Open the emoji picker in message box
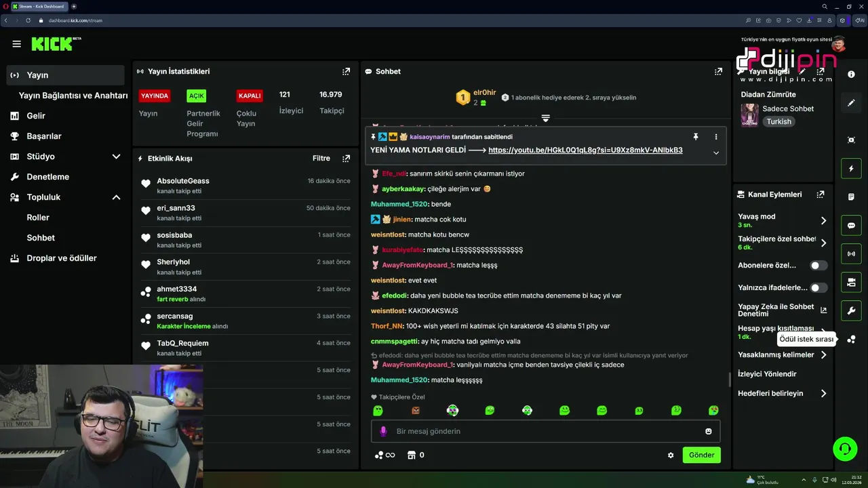Viewport: 868px width, 488px height. point(709,431)
